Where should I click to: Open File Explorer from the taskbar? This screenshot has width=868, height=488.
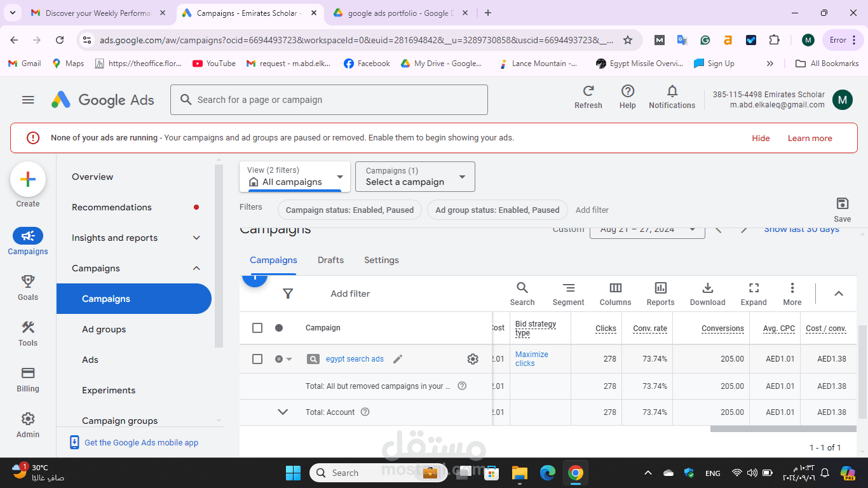(x=520, y=473)
